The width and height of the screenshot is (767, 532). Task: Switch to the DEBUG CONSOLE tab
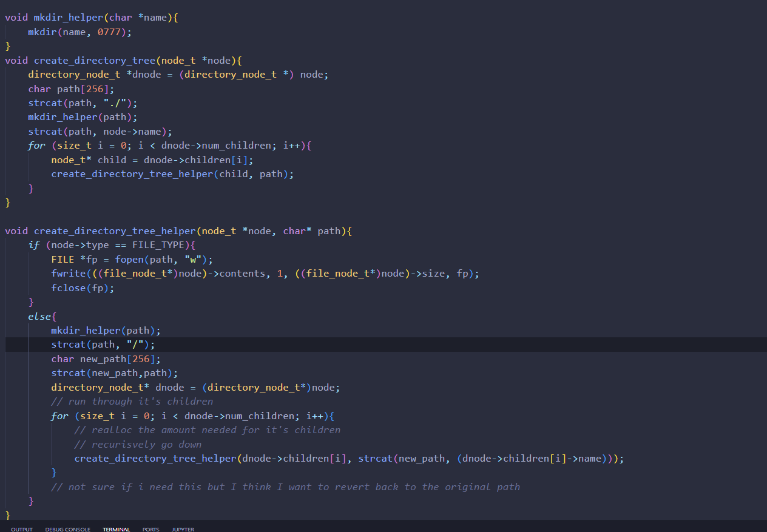[67, 529]
